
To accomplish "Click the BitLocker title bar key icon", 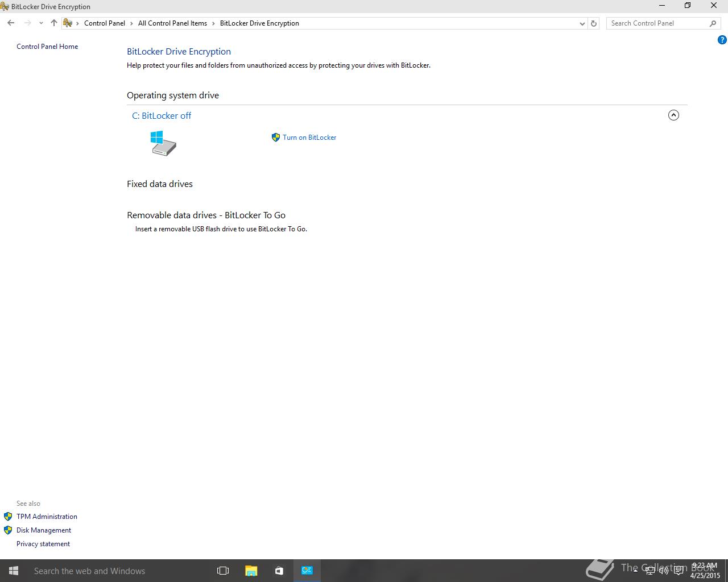I will tap(5, 6).
